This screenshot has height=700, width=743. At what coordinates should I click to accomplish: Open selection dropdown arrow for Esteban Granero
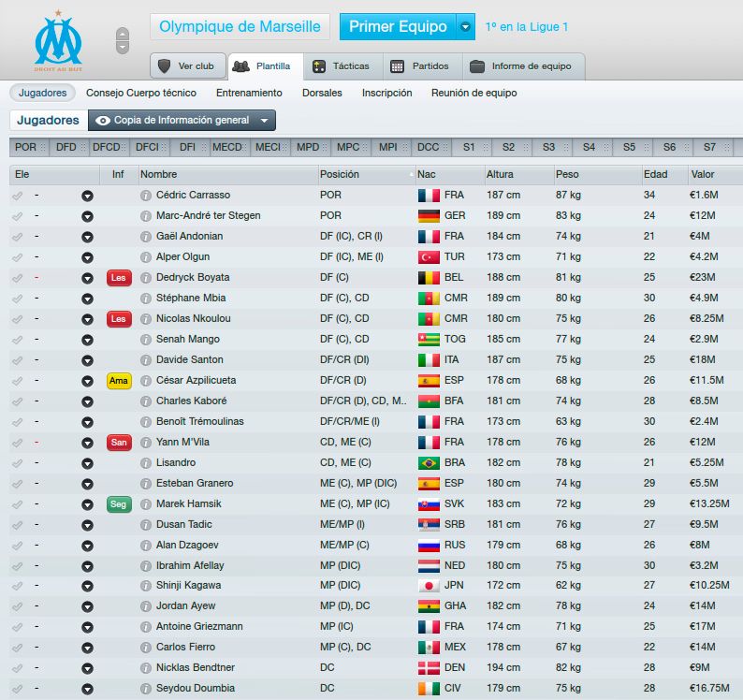click(x=87, y=484)
